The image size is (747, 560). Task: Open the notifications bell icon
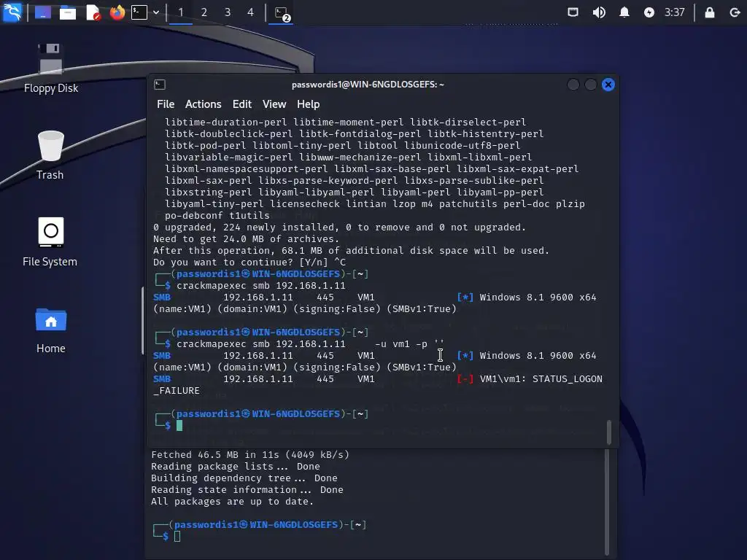pos(624,12)
